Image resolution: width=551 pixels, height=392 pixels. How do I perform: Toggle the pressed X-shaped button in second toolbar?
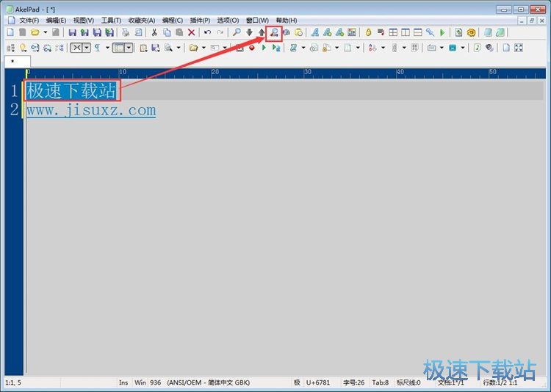[x=77, y=48]
